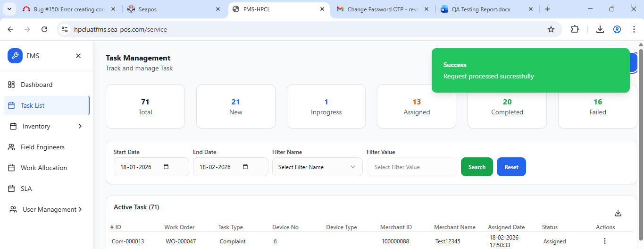644x249 pixels.
Task: Download active task list via export icon
Action: (x=618, y=213)
